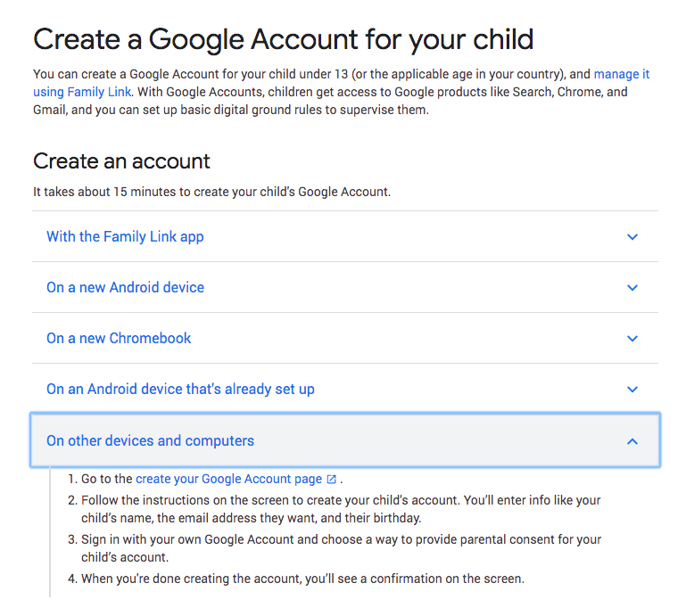Collapse the up chevron on other devices row
This screenshot has height=616, width=686.
point(632,441)
